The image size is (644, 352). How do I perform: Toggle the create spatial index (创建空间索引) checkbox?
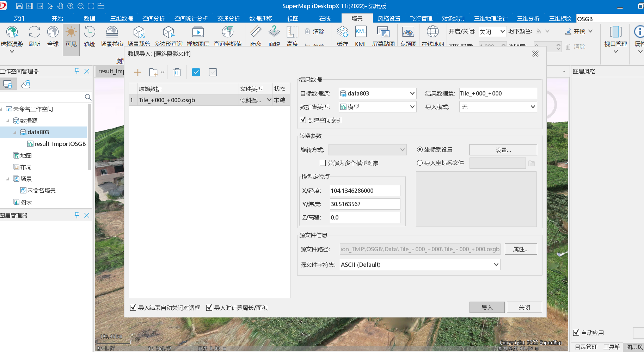pyautogui.click(x=303, y=120)
